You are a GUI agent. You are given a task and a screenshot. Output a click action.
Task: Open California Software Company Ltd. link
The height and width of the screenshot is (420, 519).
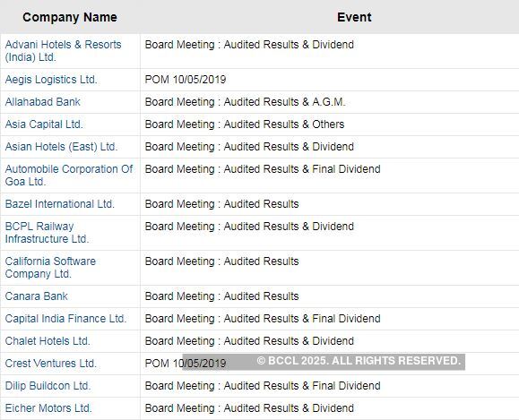50,268
